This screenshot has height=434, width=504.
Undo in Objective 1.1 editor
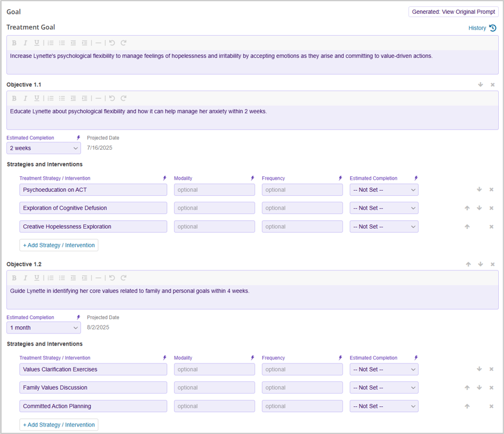(x=112, y=98)
